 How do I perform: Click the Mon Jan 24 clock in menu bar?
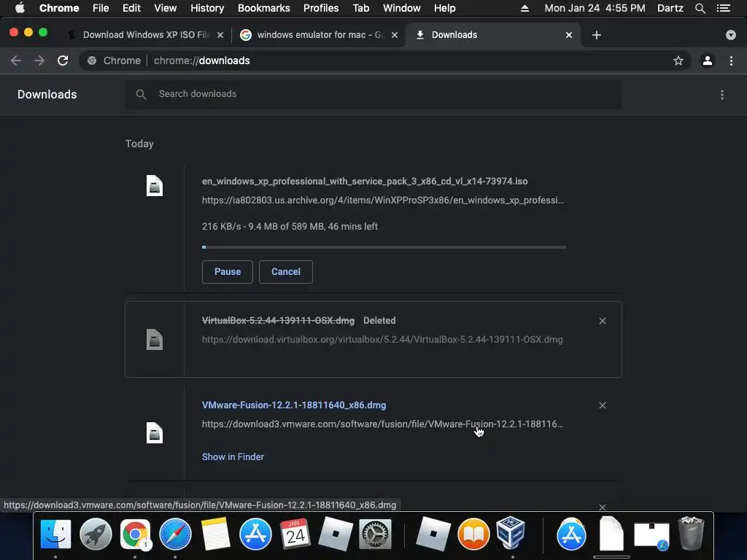(595, 8)
